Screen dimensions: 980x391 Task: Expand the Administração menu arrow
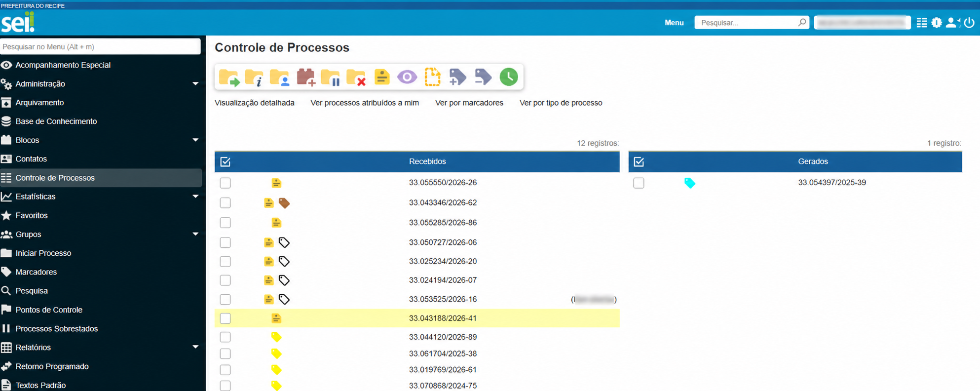[x=195, y=84]
